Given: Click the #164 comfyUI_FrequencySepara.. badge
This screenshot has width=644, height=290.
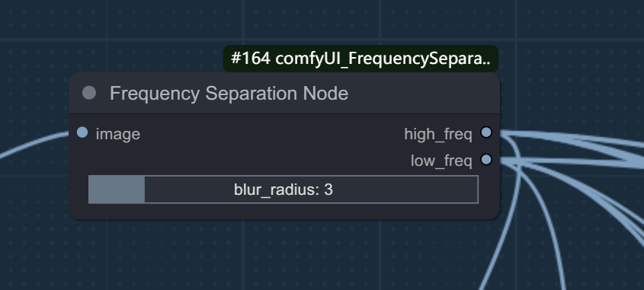Looking at the screenshot, I should pyautogui.click(x=360, y=59).
